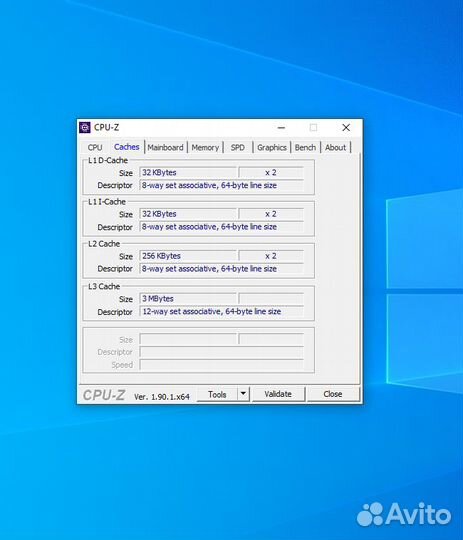Select the Caches tab

(x=126, y=147)
